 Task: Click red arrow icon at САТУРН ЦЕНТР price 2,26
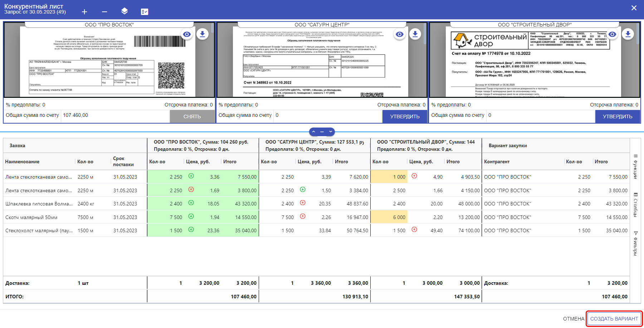[x=303, y=216]
